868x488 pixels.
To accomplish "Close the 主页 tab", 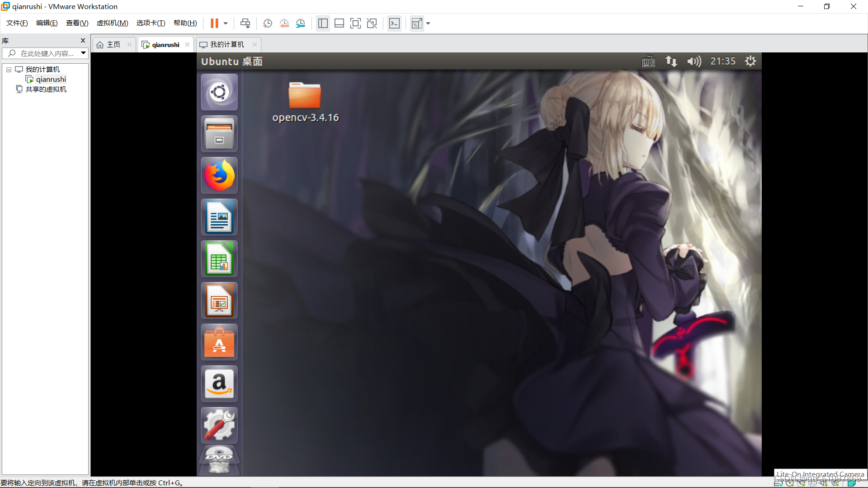I will click(x=129, y=44).
